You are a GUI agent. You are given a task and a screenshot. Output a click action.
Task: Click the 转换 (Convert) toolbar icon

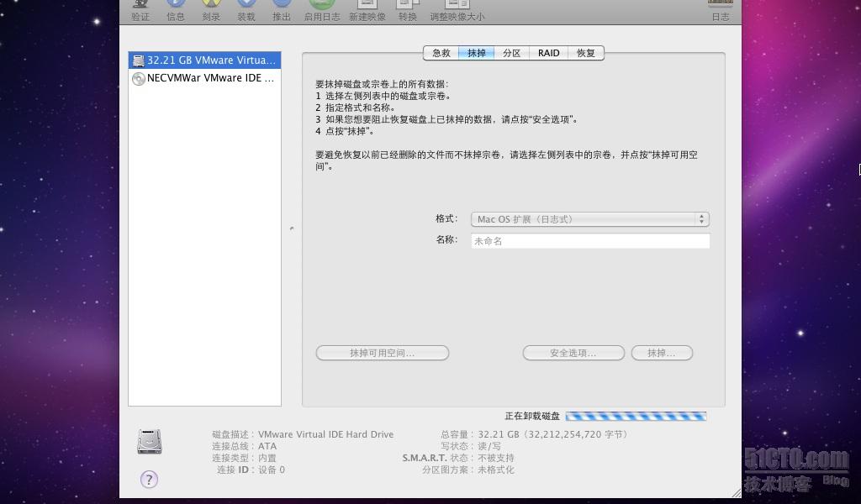408,5
